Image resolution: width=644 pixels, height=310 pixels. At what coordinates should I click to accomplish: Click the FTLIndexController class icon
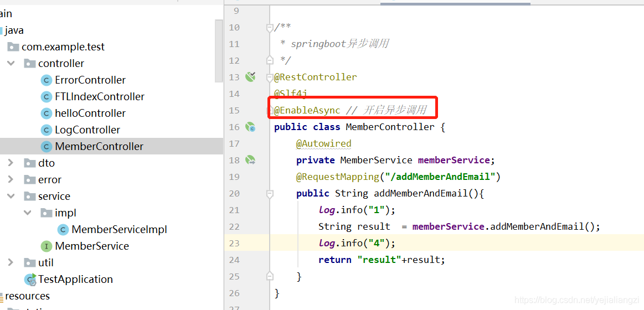click(47, 97)
